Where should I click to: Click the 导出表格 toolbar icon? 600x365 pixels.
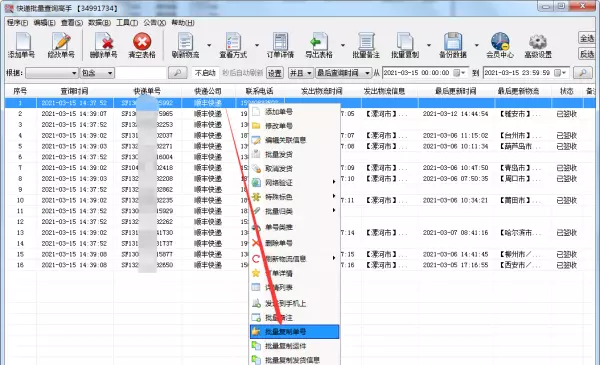(319, 45)
